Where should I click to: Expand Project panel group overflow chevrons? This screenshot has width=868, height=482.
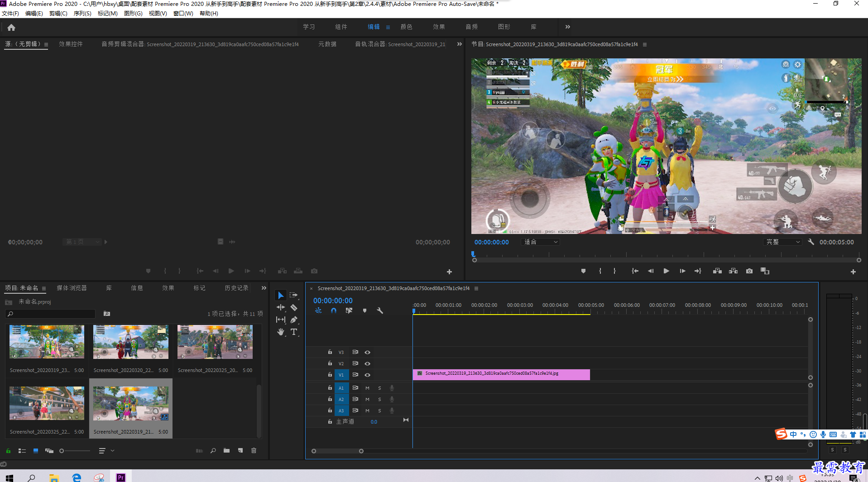tap(264, 288)
